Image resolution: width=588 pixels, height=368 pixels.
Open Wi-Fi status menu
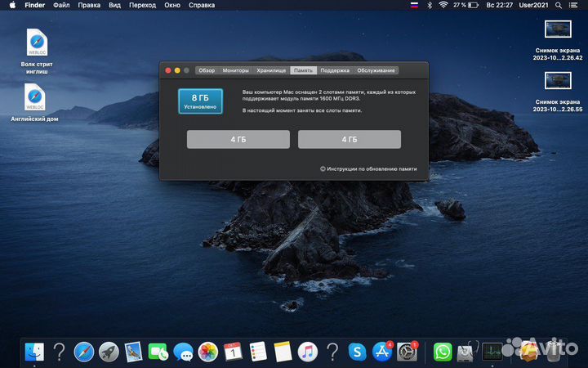click(443, 5)
